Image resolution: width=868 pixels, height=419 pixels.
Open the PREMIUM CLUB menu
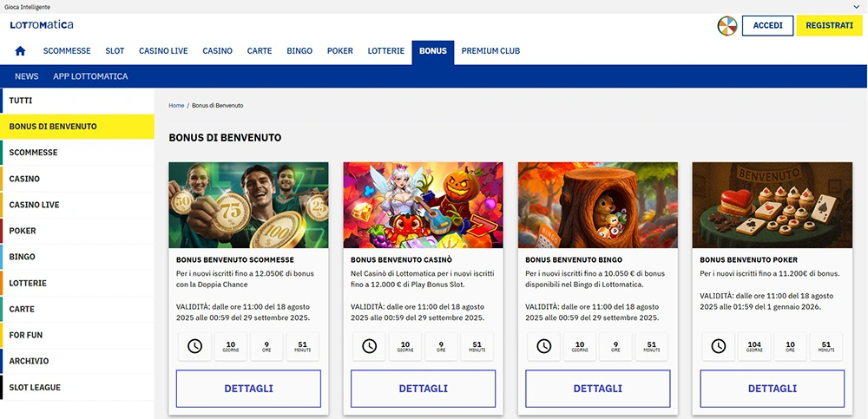pos(490,51)
